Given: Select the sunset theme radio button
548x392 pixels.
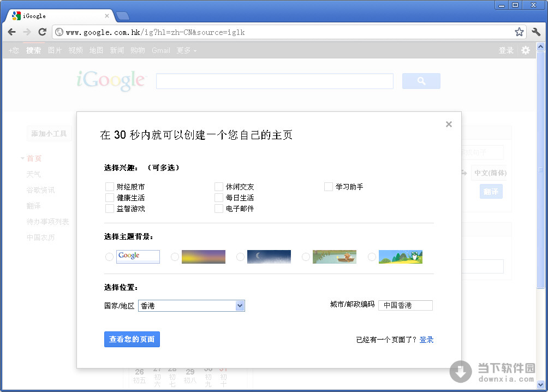Looking at the screenshot, I should pos(175,257).
